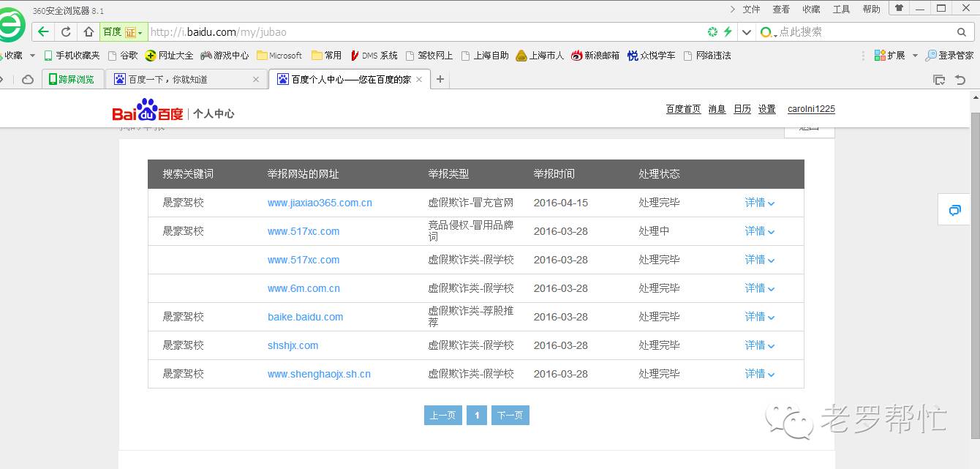This screenshot has width=980, height=469.
Task: Open the 工具 menu
Action: point(841,9)
